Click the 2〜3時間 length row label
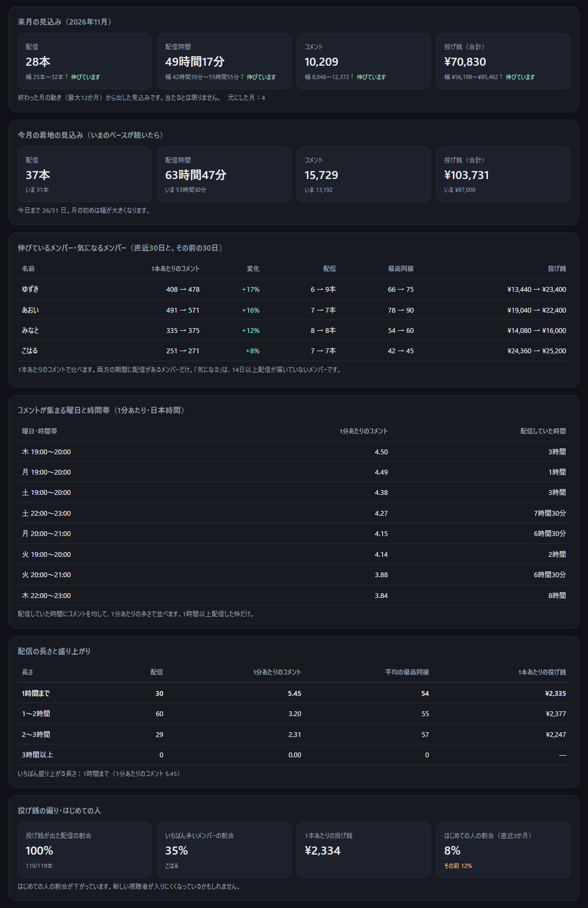The width and height of the screenshot is (588, 908). point(36,734)
